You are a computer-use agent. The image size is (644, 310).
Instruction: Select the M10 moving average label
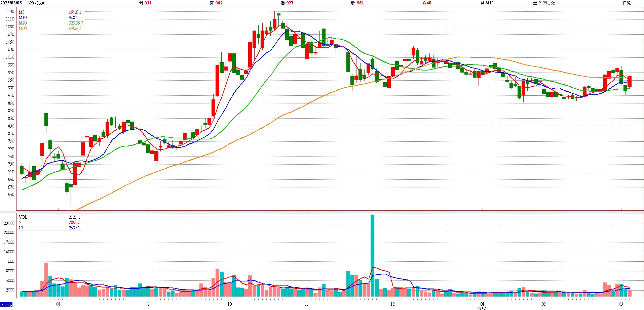(x=23, y=18)
